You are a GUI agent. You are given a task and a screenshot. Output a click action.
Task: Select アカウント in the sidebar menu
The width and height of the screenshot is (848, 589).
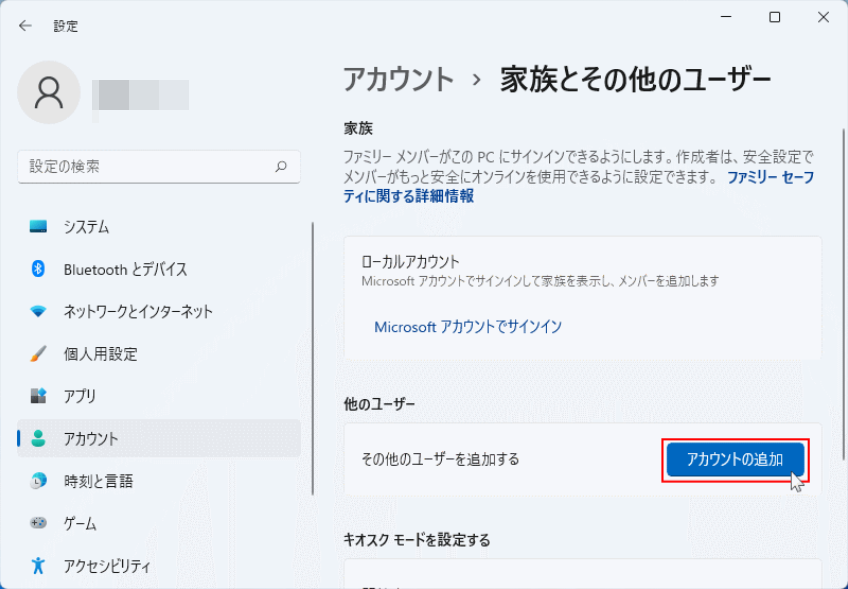91,439
